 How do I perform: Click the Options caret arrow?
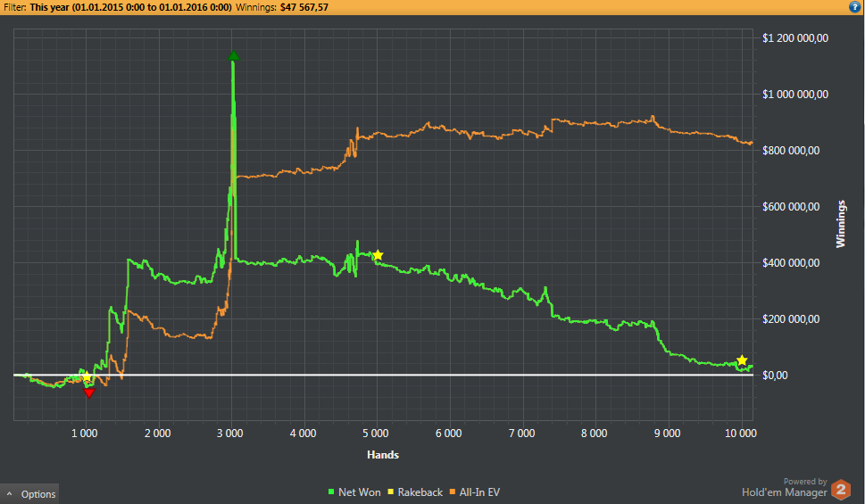10,494
